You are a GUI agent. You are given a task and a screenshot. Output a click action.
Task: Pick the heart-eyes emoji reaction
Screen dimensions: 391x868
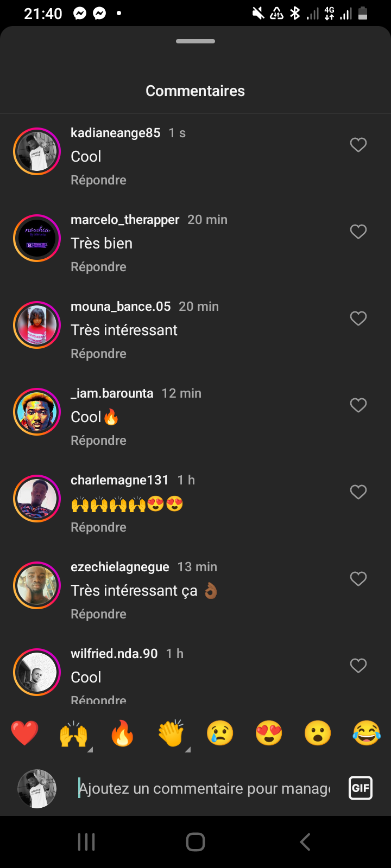point(269,733)
